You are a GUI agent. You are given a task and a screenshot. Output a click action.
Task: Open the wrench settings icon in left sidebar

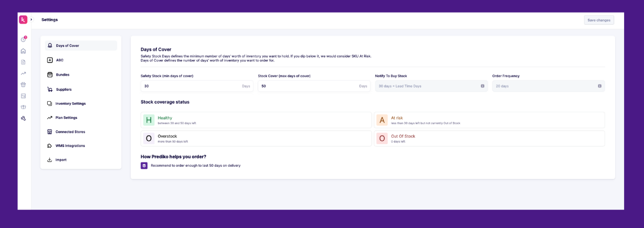(x=23, y=118)
